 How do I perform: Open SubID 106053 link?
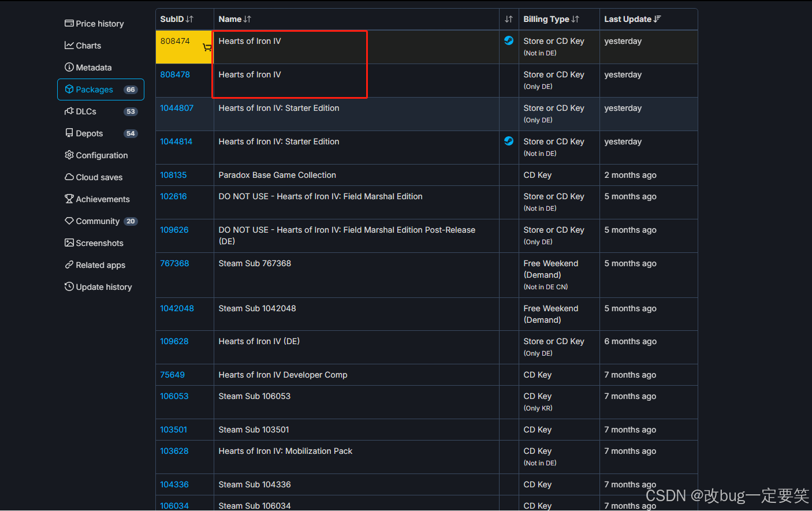(174, 396)
